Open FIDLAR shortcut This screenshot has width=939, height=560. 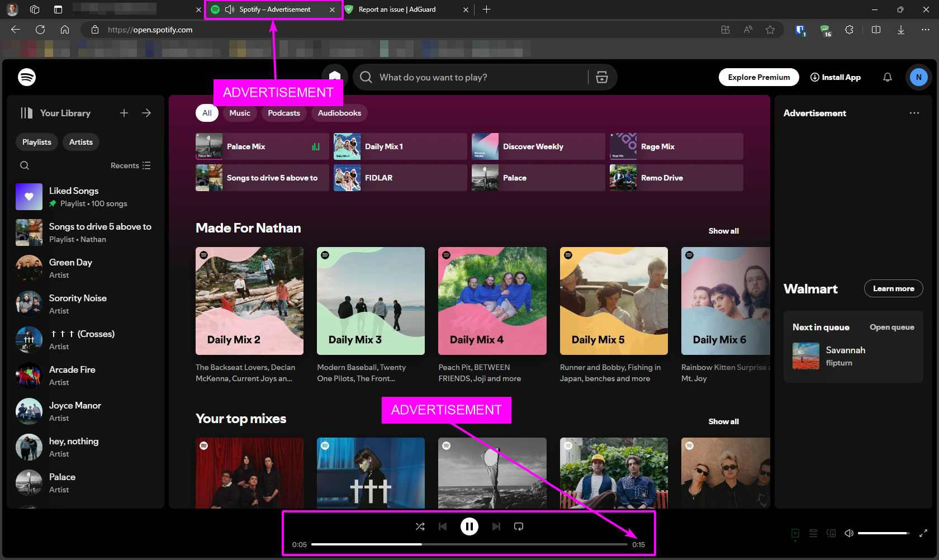(x=400, y=178)
